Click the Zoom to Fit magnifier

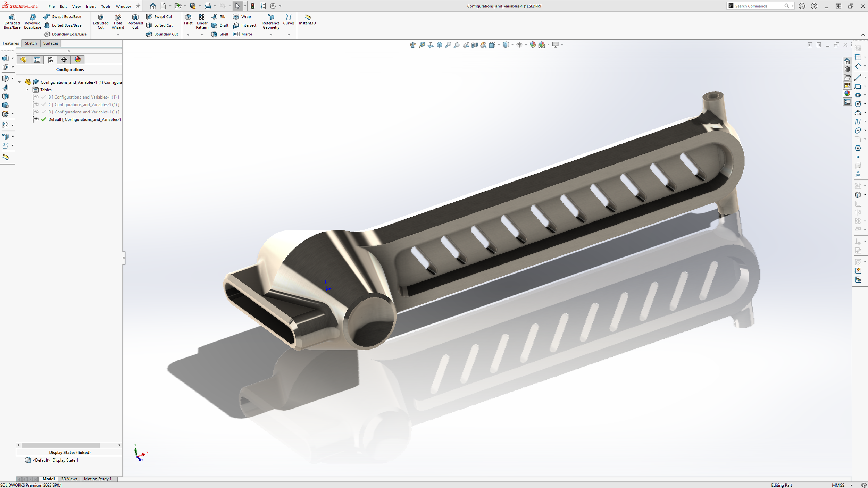tap(448, 45)
